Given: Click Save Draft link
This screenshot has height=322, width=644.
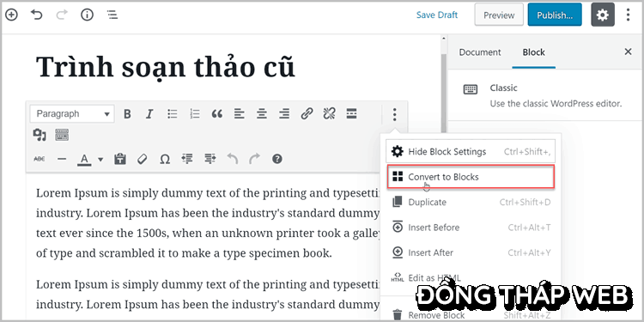Looking at the screenshot, I should (436, 15).
